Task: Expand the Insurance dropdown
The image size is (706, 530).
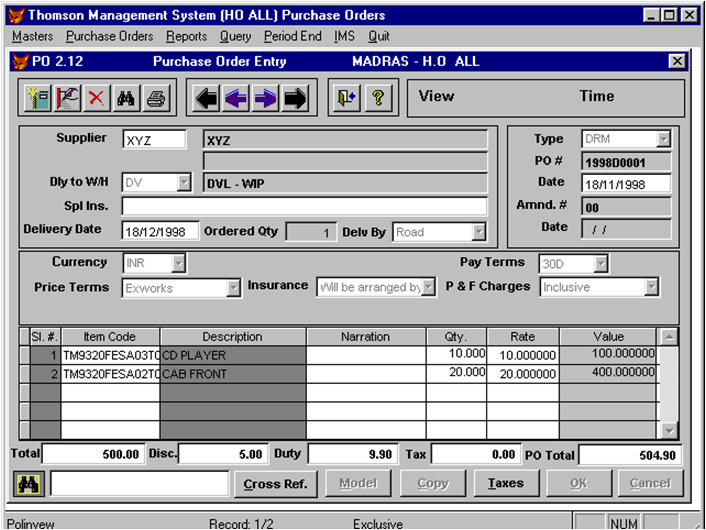Action: tap(429, 287)
